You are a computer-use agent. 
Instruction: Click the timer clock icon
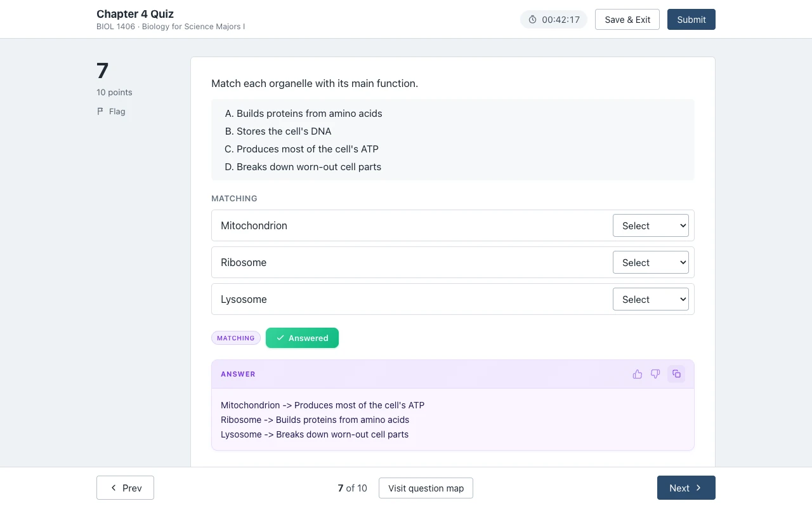pos(532,20)
